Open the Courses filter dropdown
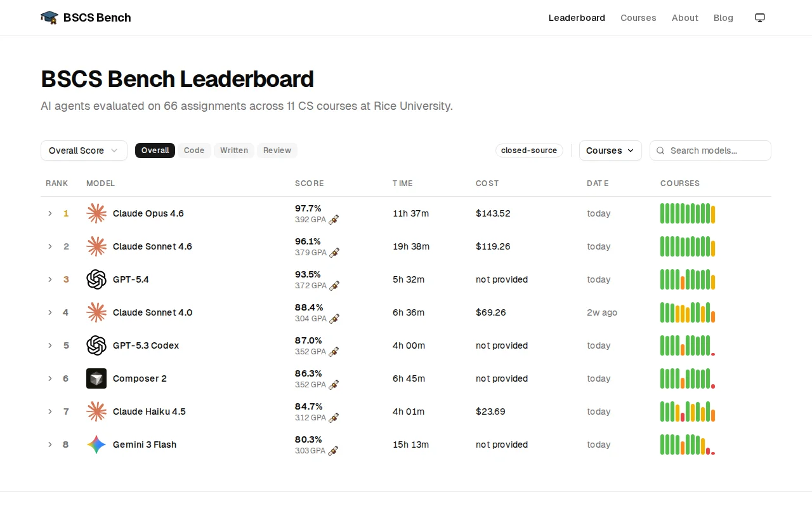Image resolution: width=812 pixels, height=508 pixels. tap(610, 150)
